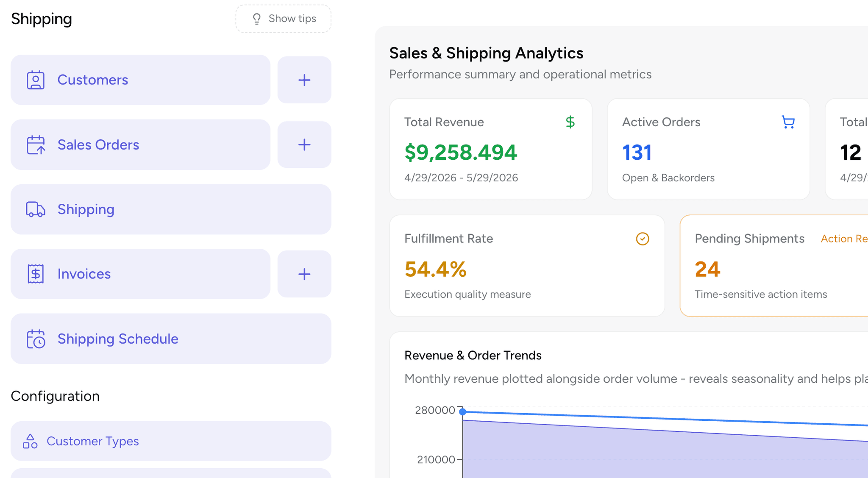Click the lightbulb icon in Show tips
Screen dimensions: 868x478
pyautogui.click(x=256, y=19)
